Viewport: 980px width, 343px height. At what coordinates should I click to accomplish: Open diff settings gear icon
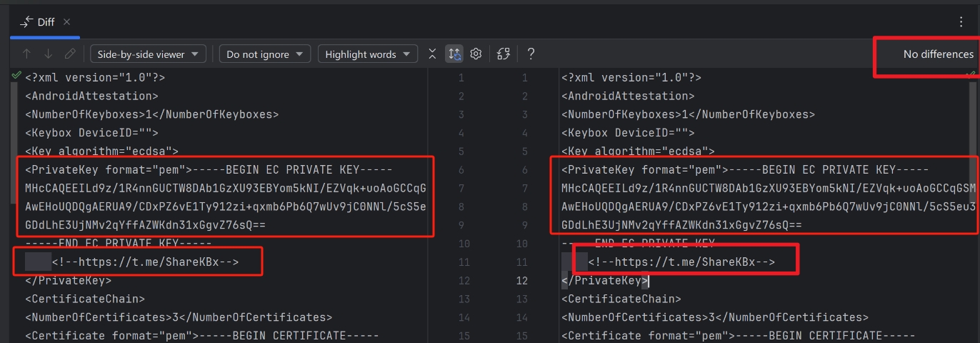pos(476,54)
